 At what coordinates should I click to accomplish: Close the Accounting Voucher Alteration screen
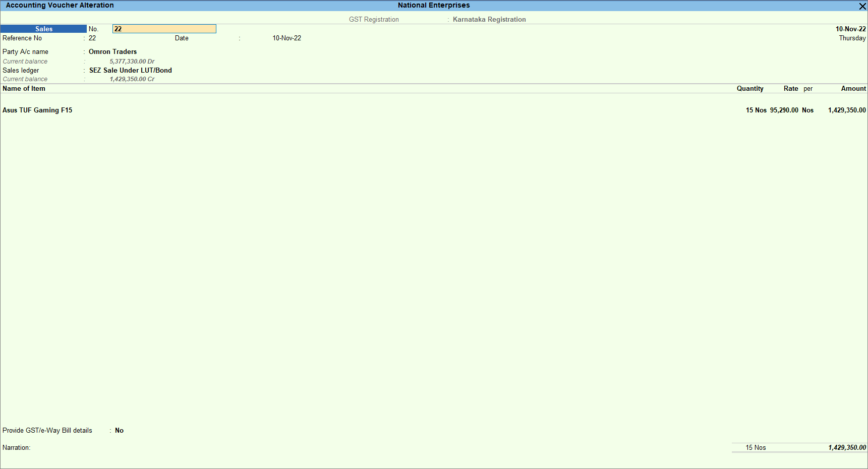point(862,6)
